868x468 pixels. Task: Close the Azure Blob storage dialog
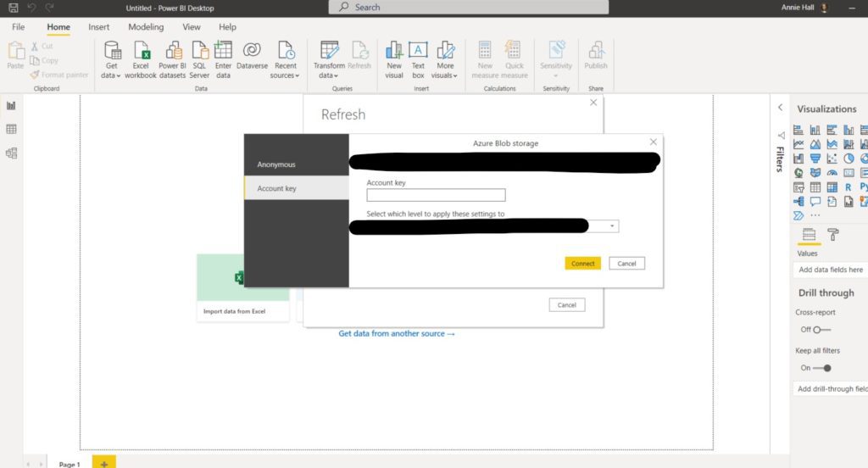click(654, 142)
